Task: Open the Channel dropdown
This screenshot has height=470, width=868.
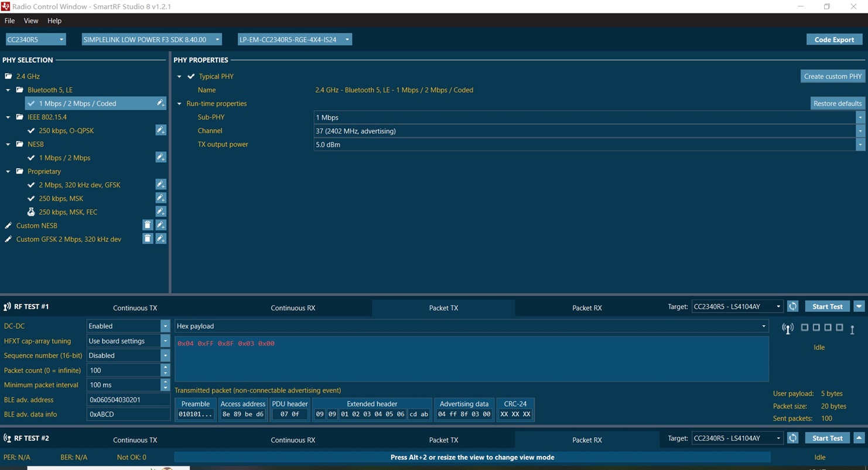Action: point(860,131)
